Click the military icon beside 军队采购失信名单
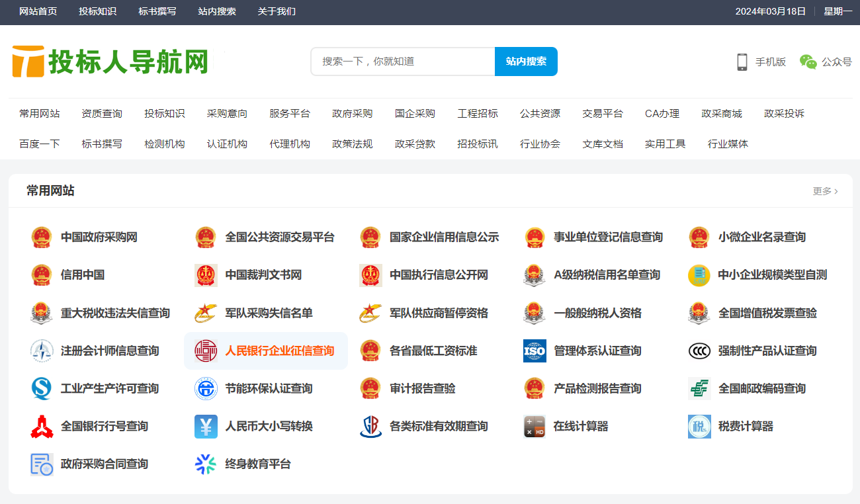This screenshot has width=860, height=504. [206, 313]
